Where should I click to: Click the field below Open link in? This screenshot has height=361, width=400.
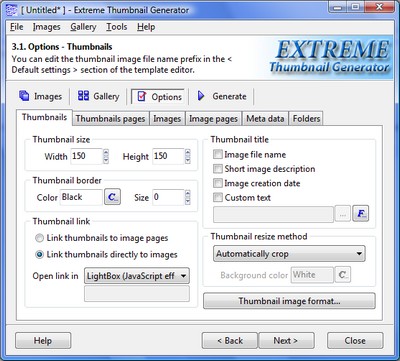point(137,293)
